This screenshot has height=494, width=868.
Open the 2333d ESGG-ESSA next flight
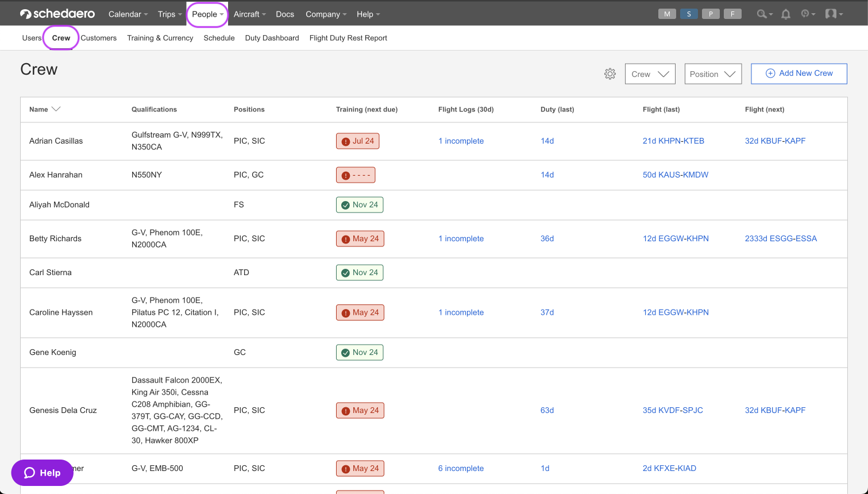point(781,238)
